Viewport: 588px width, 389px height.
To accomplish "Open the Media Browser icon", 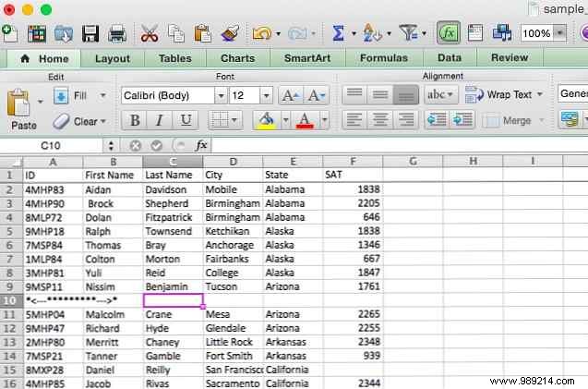I will pyautogui.click(x=502, y=32).
